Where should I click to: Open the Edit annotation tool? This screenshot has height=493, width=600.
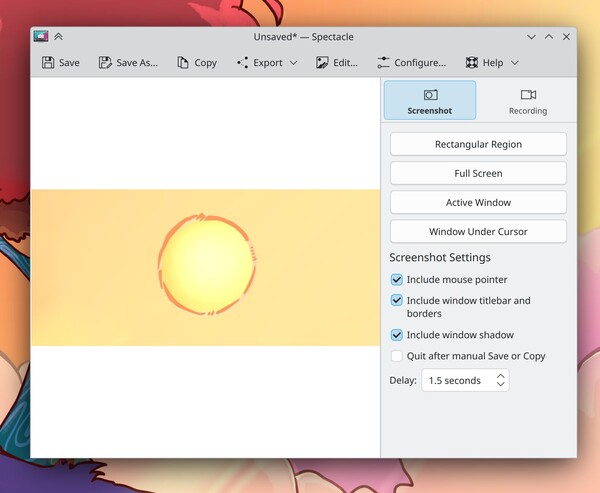coord(337,62)
